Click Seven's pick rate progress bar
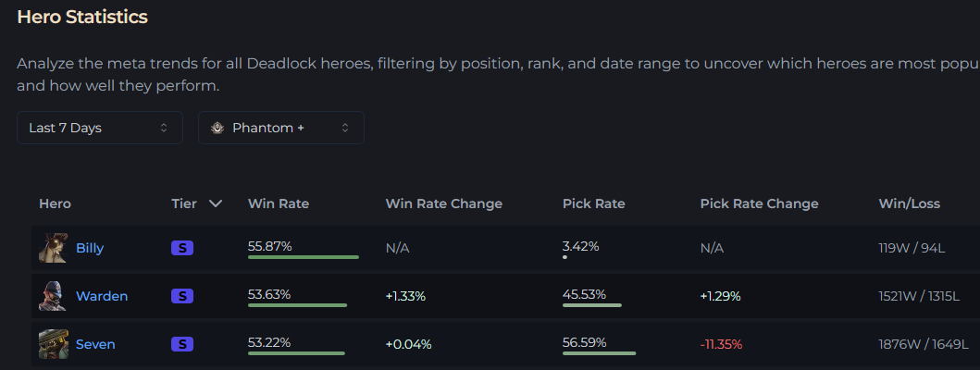 coord(599,353)
